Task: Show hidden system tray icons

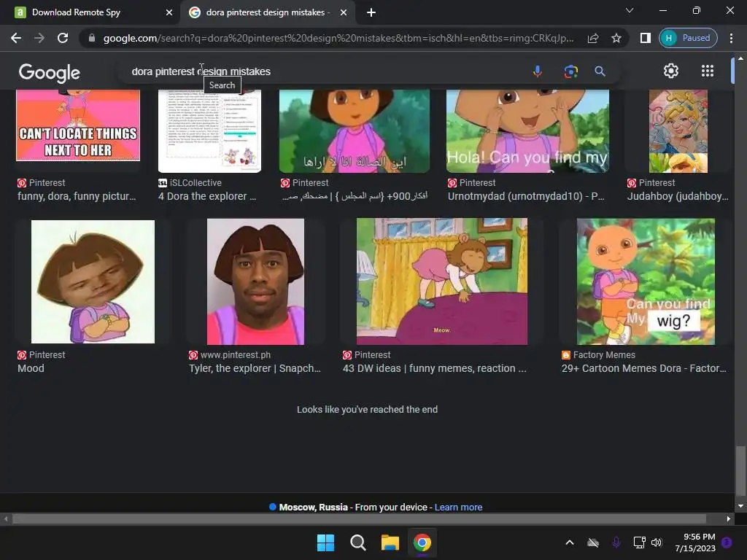Action: tap(569, 542)
